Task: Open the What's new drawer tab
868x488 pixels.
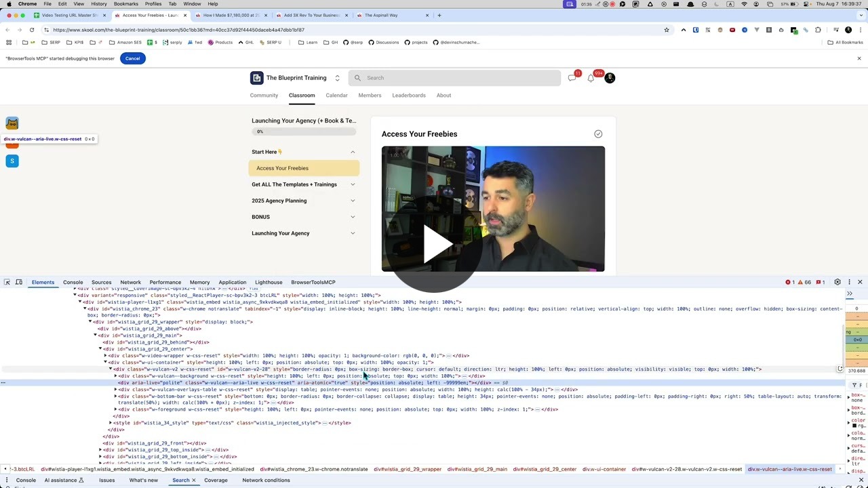Action: coord(143,481)
